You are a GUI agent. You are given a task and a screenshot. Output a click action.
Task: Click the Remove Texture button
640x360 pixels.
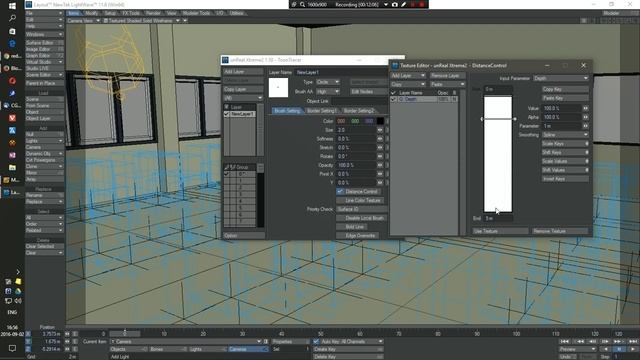pyautogui.click(x=560, y=231)
